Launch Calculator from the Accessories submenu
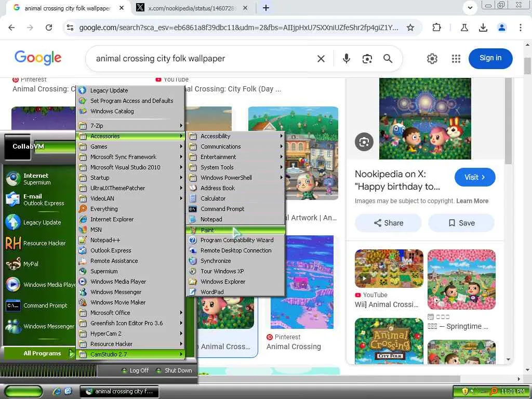Viewport: 532px width, 399px height. (x=235, y=198)
